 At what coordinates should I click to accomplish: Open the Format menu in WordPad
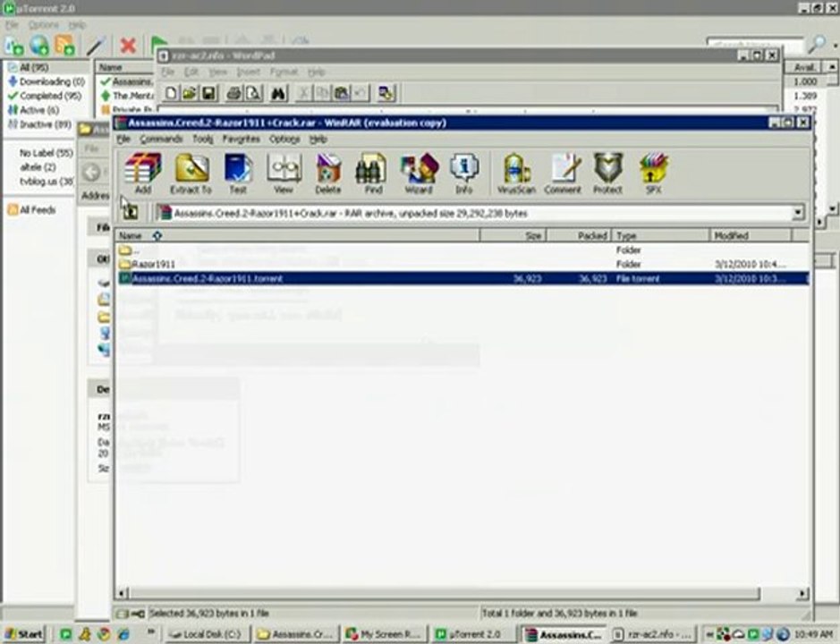tap(284, 72)
